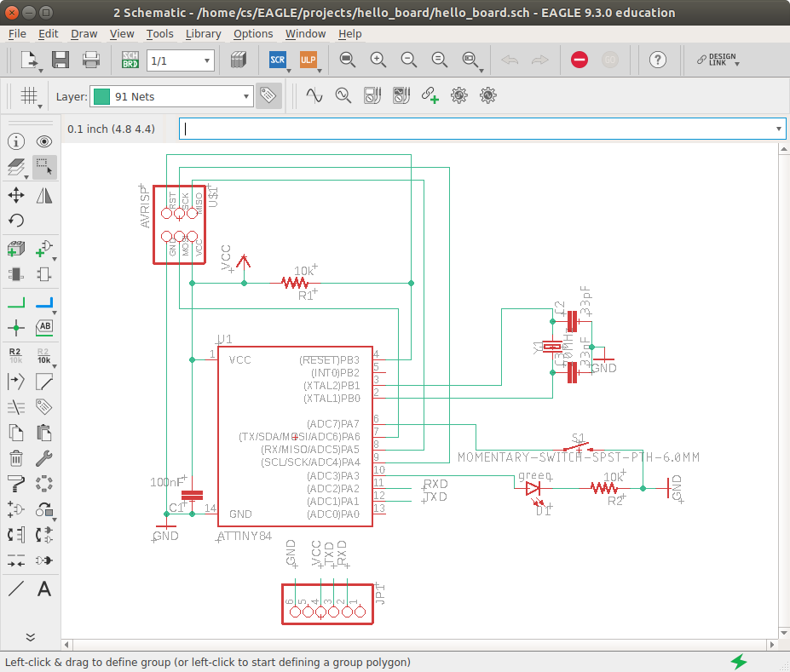The width and height of the screenshot is (790, 672).
Task: Select the Move tool
Action: coord(15,195)
